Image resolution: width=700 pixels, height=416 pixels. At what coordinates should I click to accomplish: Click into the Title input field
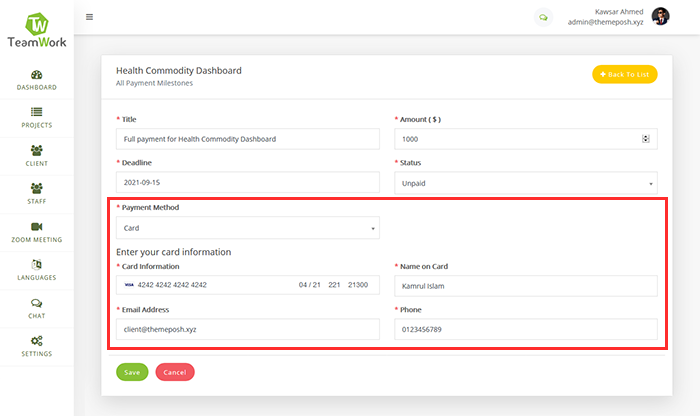[248, 139]
